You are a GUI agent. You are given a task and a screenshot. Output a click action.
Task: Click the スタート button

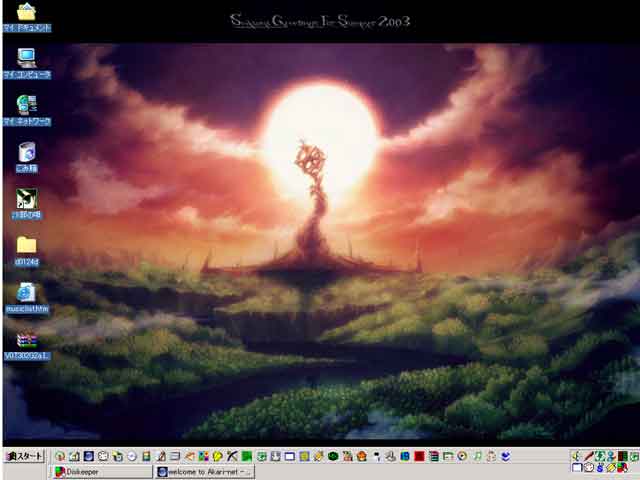(25, 457)
